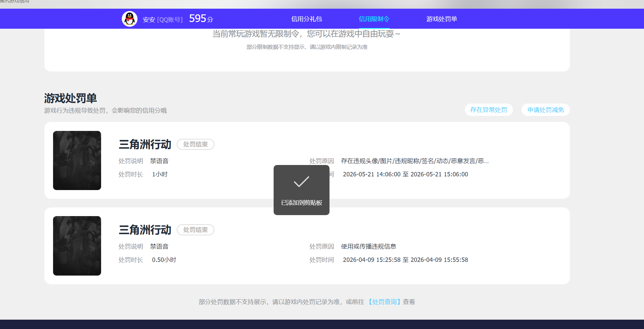Click the first card's 三角洲行动 title (1小时 penalty)
Screen dimensions: 644x329
pyautogui.click(x=145, y=144)
